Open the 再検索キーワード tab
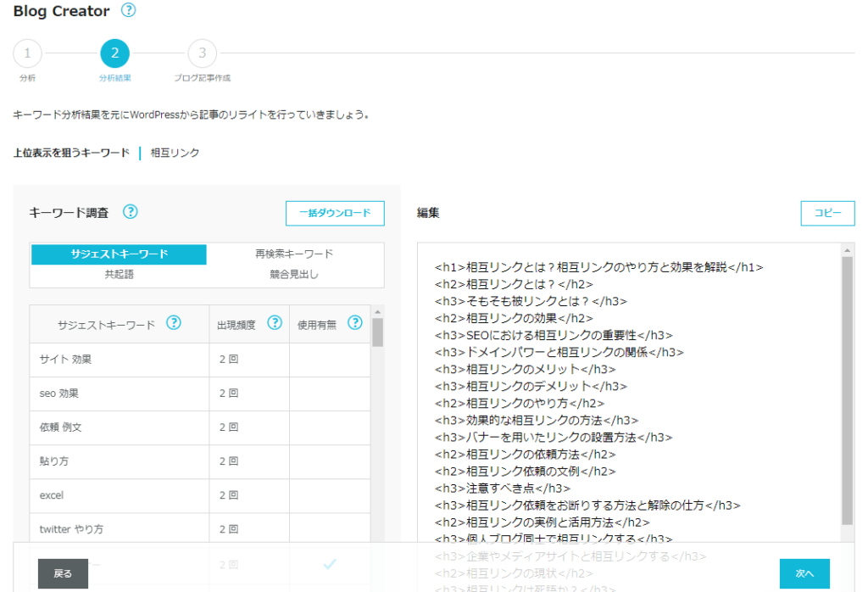Screen dimensions: 868x592 [294, 254]
